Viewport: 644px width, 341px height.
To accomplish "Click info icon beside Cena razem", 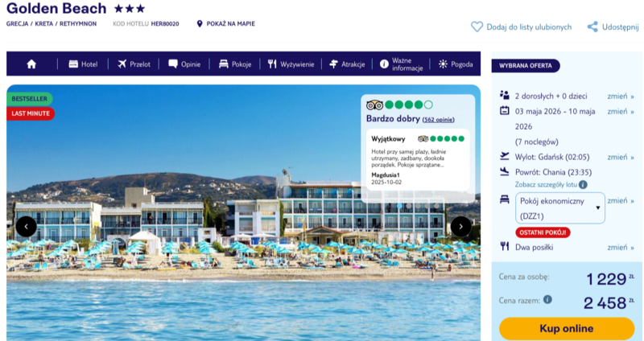I will point(547,299).
